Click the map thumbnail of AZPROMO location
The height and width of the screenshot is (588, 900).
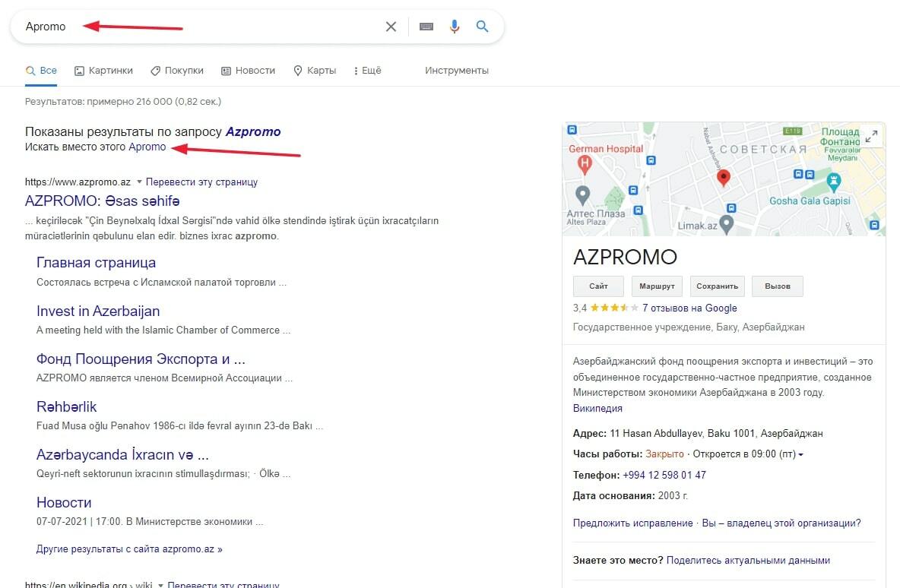coord(724,179)
